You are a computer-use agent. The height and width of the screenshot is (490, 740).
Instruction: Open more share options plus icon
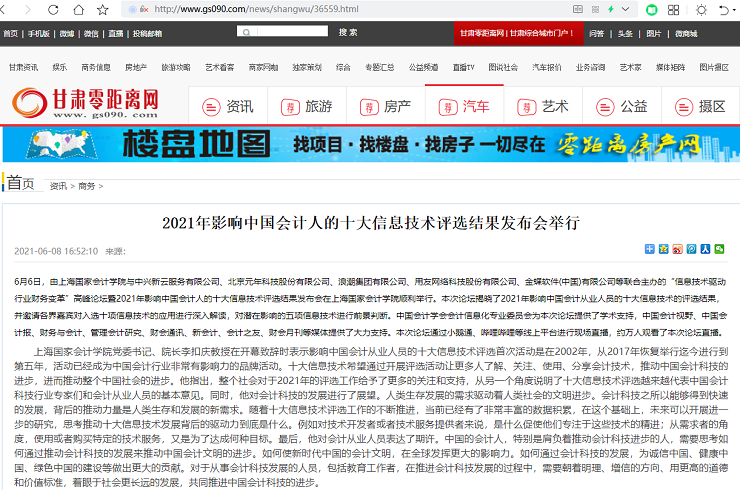[649, 247]
